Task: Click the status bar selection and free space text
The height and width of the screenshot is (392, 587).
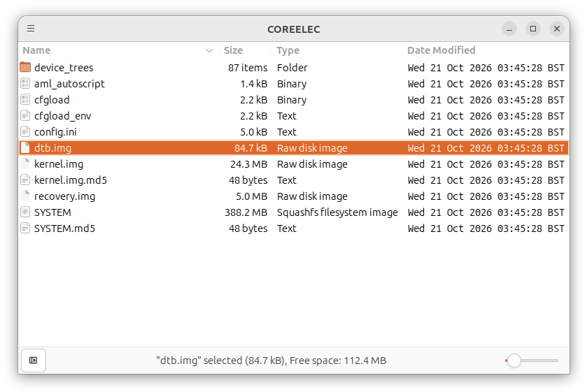Action: [x=271, y=361]
